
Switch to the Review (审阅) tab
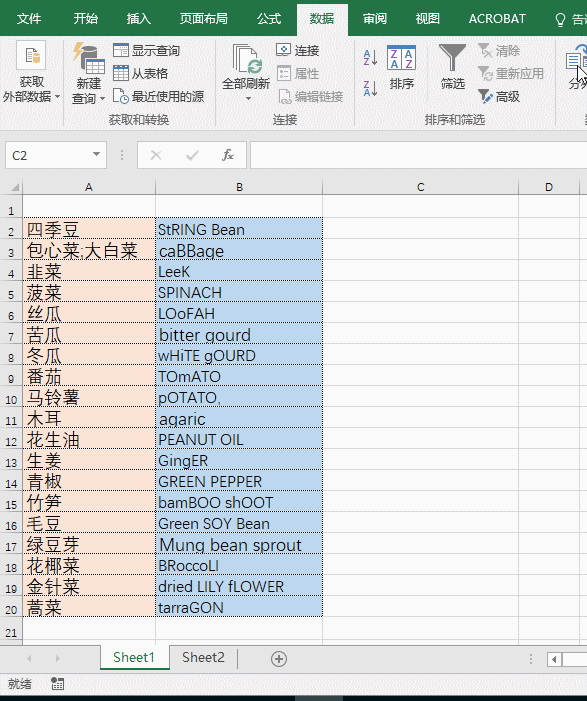tap(375, 19)
